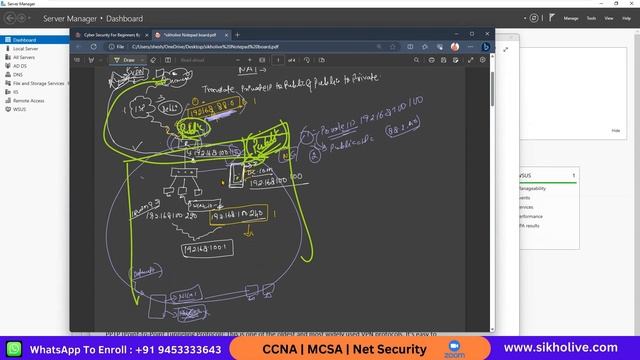Screen dimensions: 640x360
Task: Toggle PDF page view layout icon
Action: (x=168, y=60)
